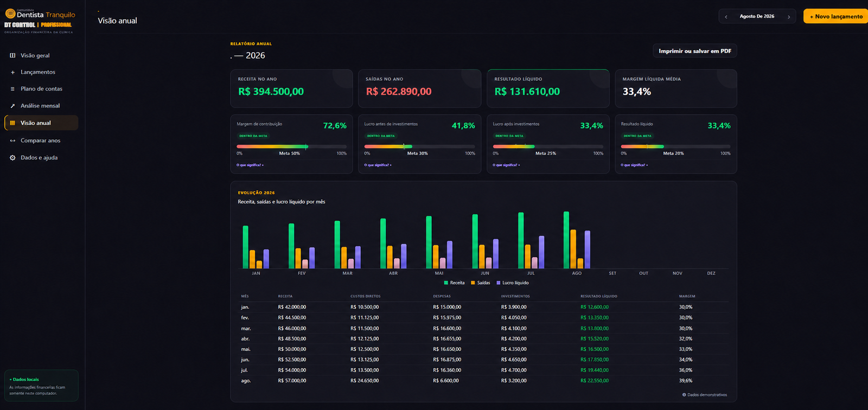Expand 'O que significa?' under Margem de contribuição

(x=250, y=165)
